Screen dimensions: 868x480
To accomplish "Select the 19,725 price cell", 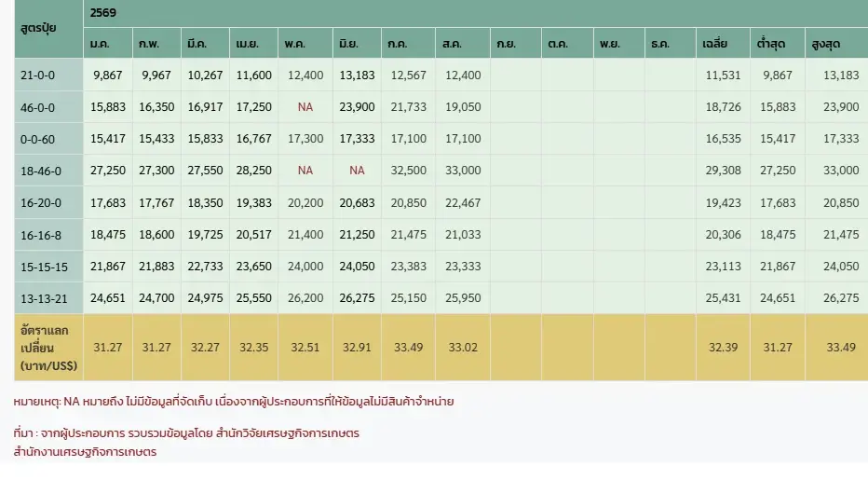I will coord(206,235).
